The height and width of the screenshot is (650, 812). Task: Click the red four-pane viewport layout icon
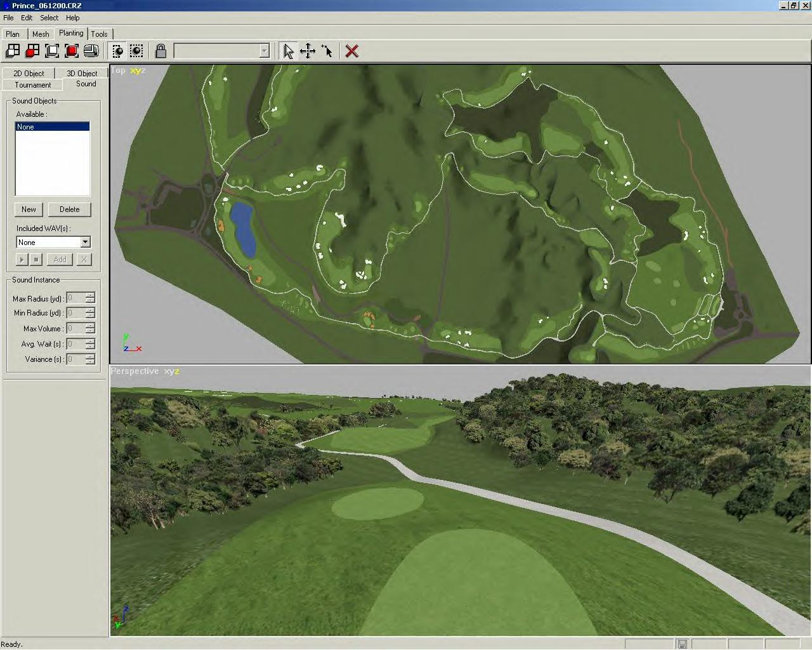coord(32,51)
